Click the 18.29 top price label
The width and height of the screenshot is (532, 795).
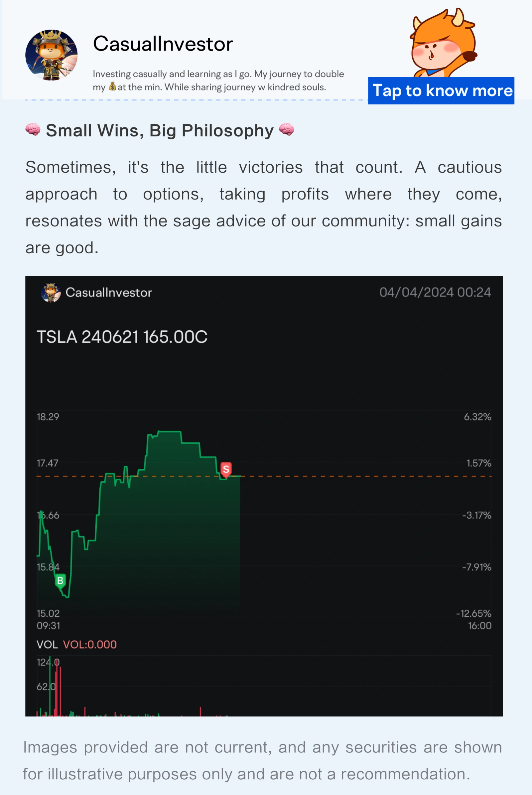[x=48, y=417]
